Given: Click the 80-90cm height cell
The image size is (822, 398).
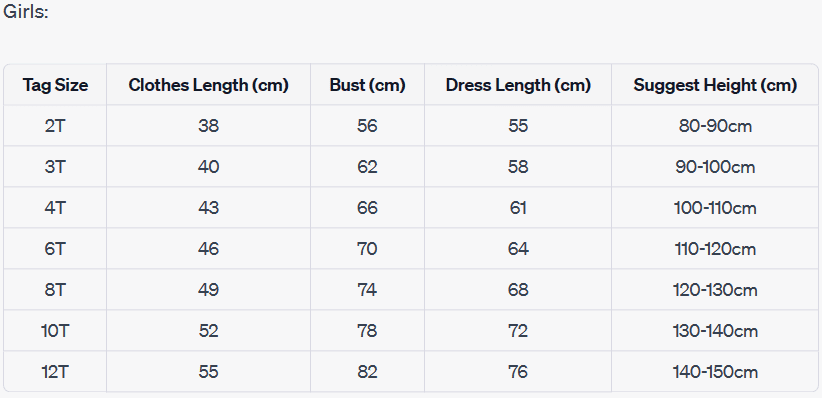Looking at the screenshot, I should [x=715, y=126].
